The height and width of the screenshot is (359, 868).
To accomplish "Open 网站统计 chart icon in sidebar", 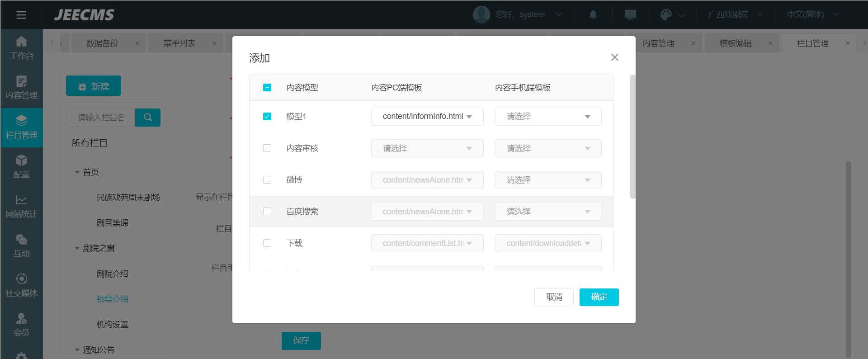I will [21, 206].
